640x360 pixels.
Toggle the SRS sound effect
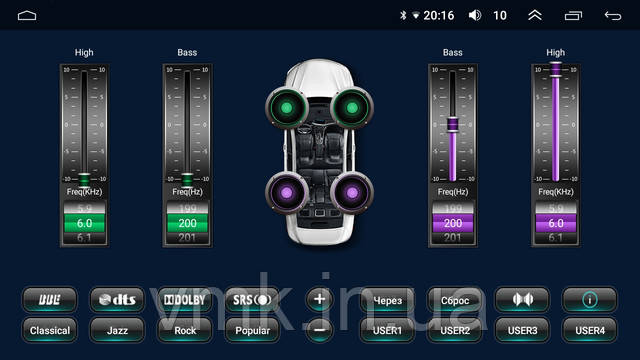point(252,300)
